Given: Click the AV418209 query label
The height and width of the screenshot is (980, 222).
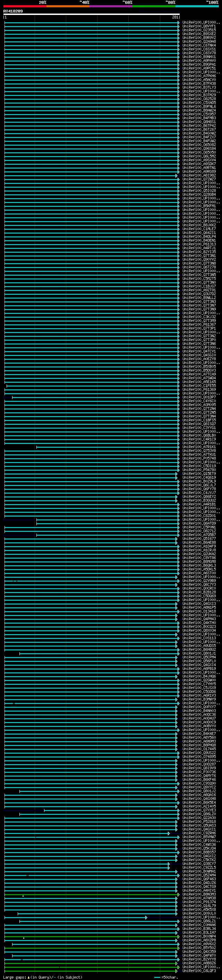Looking at the screenshot, I should (13, 11).
